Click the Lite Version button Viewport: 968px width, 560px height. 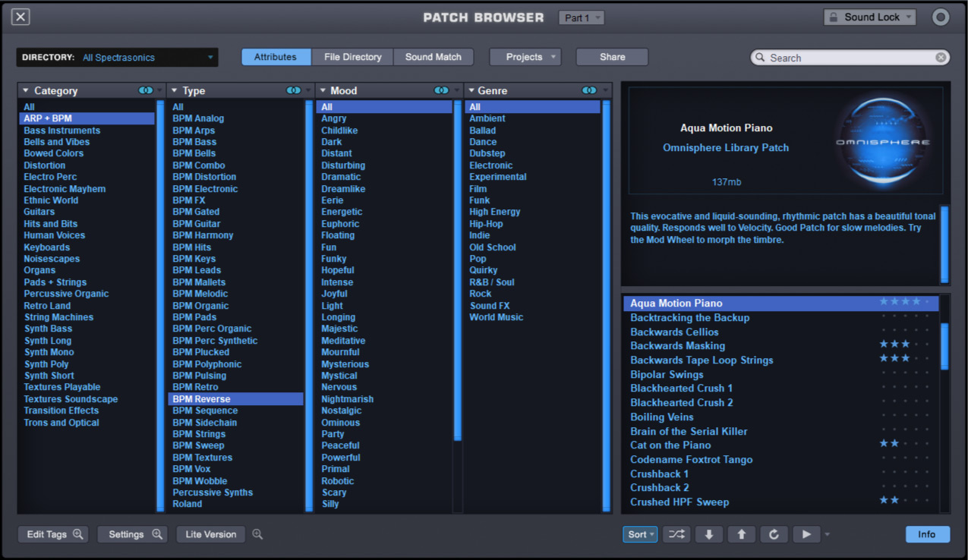point(211,534)
